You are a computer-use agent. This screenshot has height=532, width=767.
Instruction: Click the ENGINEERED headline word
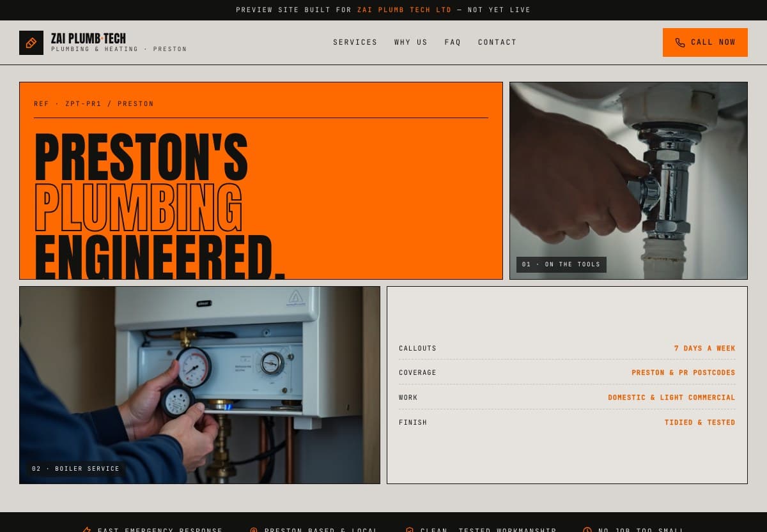point(159,257)
